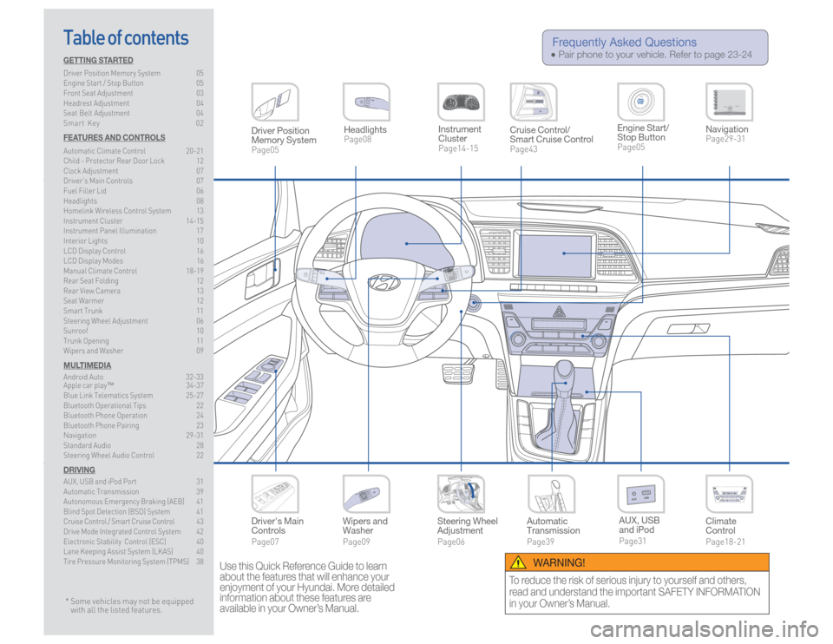The width and height of the screenshot is (833, 644).
Task: Click the Wipers and Washer stalk icon
Action: click(x=366, y=494)
